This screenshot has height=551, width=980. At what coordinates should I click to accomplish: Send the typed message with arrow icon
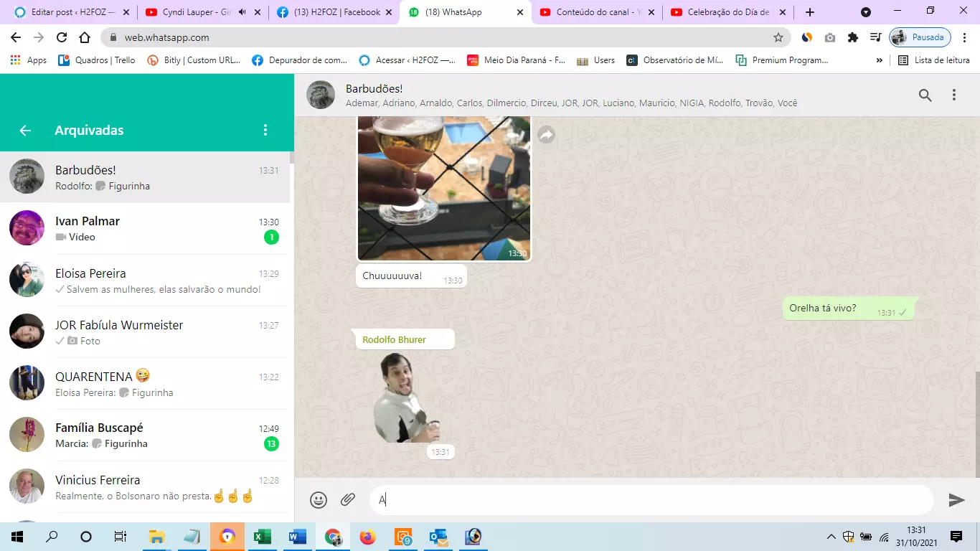956,500
